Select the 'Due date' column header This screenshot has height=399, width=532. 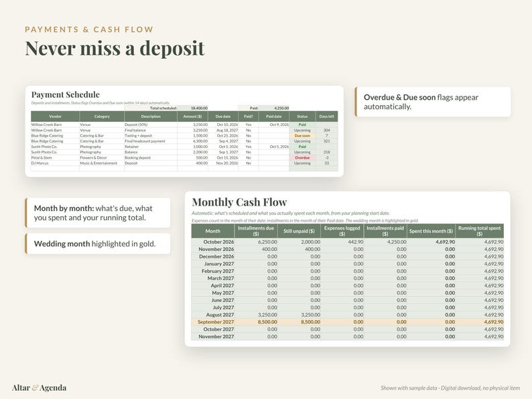pyautogui.click(x=223, y=116)
